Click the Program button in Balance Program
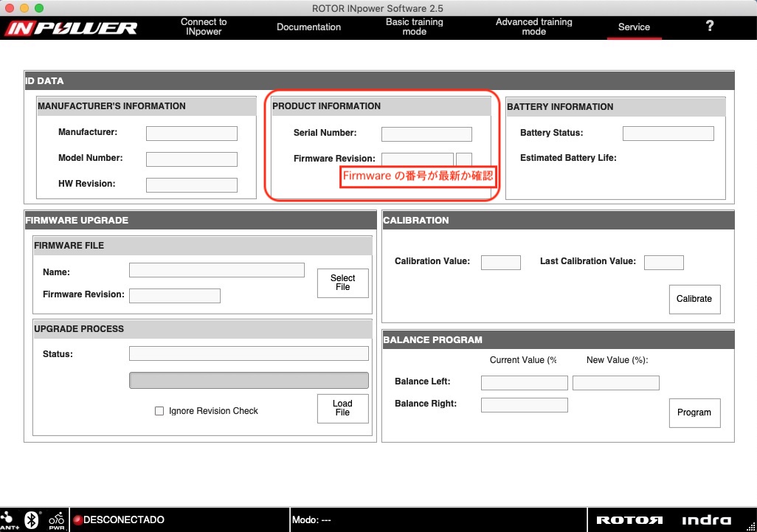 (694, 412)
